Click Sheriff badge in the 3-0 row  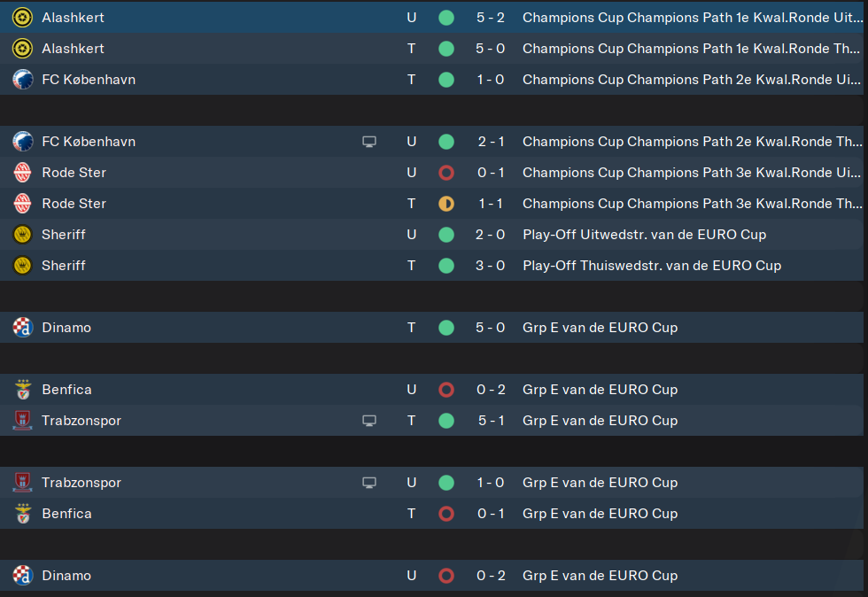(23, 266)
